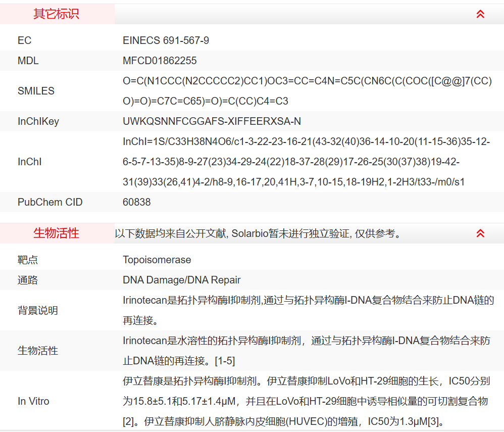Image resolution: width=504 pixels, height=432 pixels.
Task: Click the red 生物活性 section header title
Action: click(x=56, y=233)
